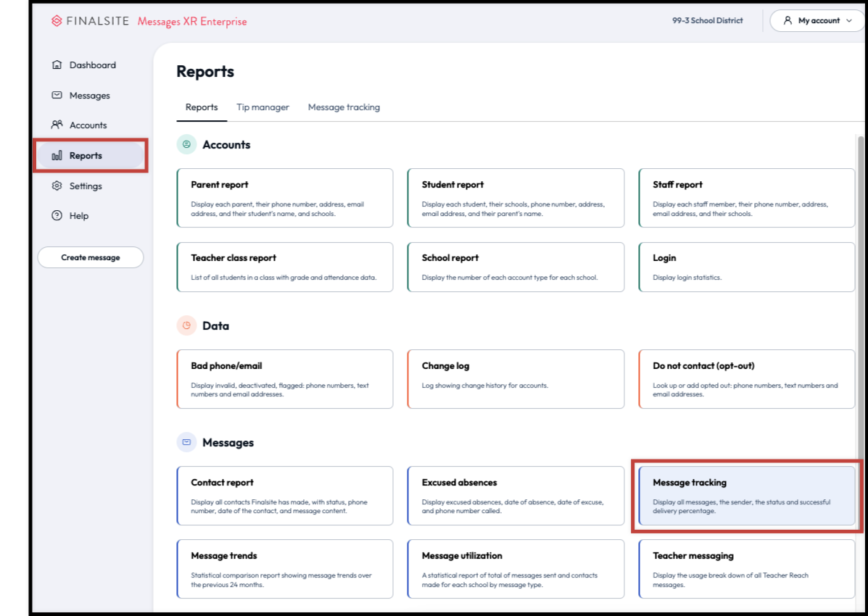This screenshot has height=616, width=868.
Task: Click the Settings gear icon
Action: tap(57, 186)
